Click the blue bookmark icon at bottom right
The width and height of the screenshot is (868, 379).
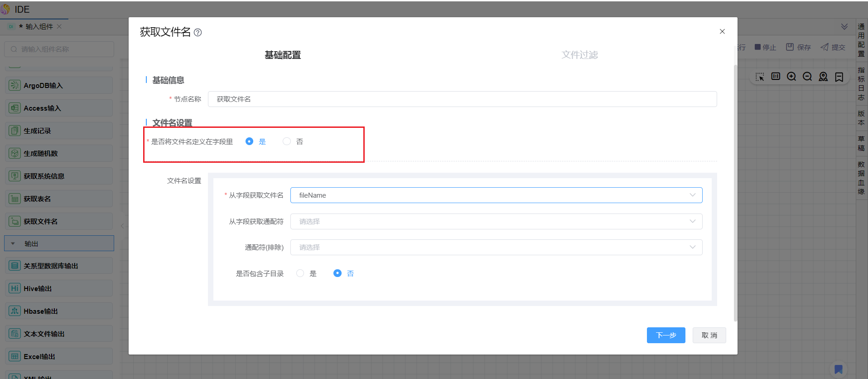[839, 369]
